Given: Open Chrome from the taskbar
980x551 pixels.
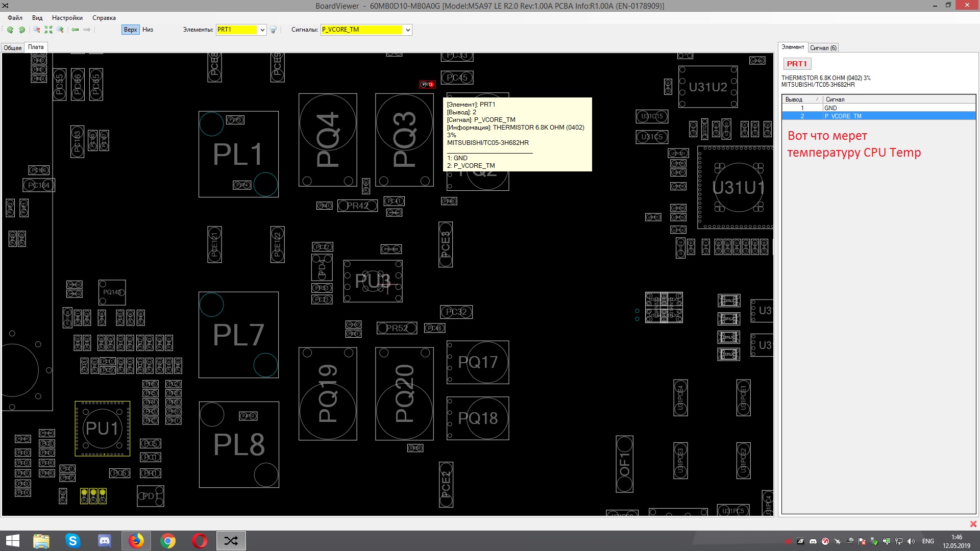Looking at the screenshot, I should [168, 541].
